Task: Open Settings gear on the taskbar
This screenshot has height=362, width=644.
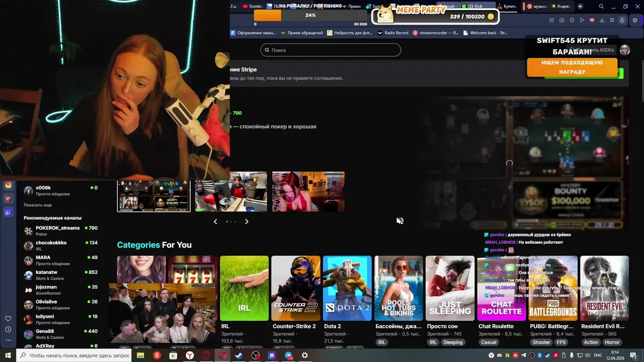Action: (x=304, y=355)
